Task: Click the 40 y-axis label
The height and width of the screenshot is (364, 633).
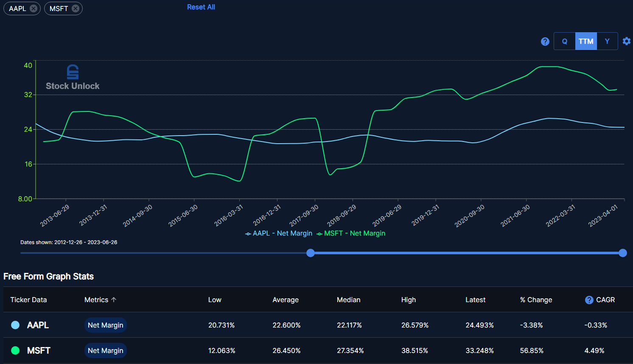Action: (x=28, y=65)
